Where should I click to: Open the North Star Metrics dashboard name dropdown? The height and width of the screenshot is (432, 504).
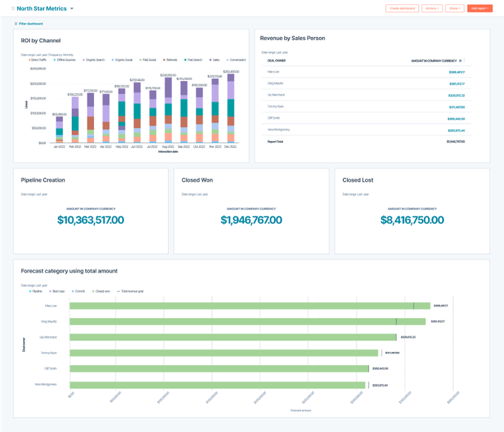click(72, 9)
